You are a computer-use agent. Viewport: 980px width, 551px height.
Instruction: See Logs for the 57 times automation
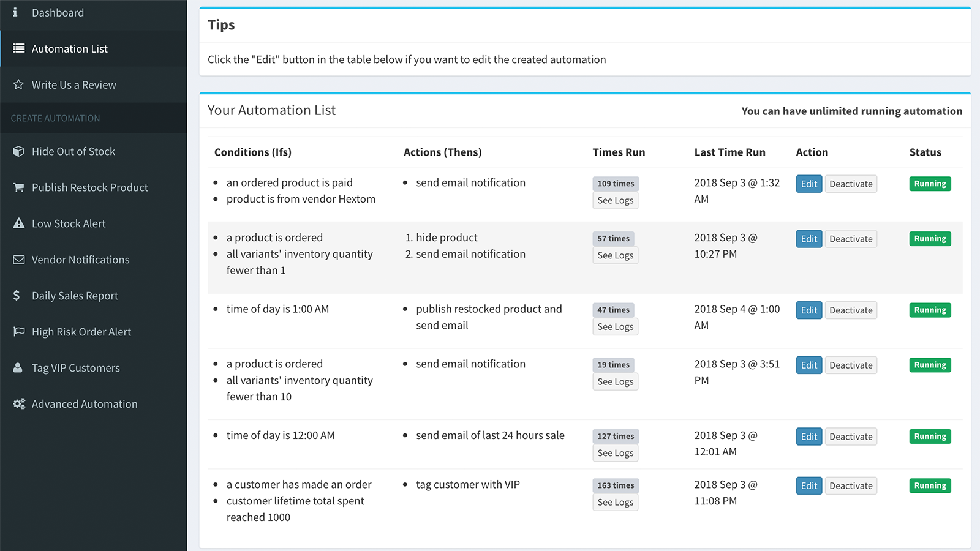(x=615, y=255)
